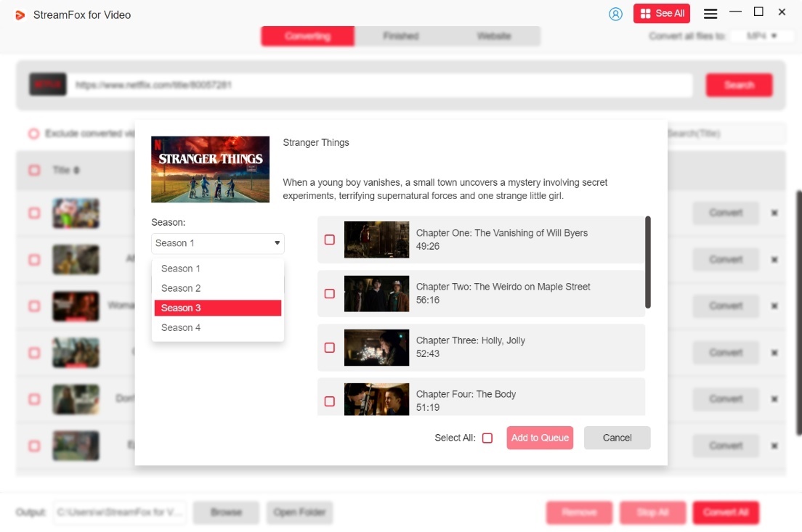Check the Title header select-all checkbox
The height and width of the screenshot is (532, 802).
34,170
